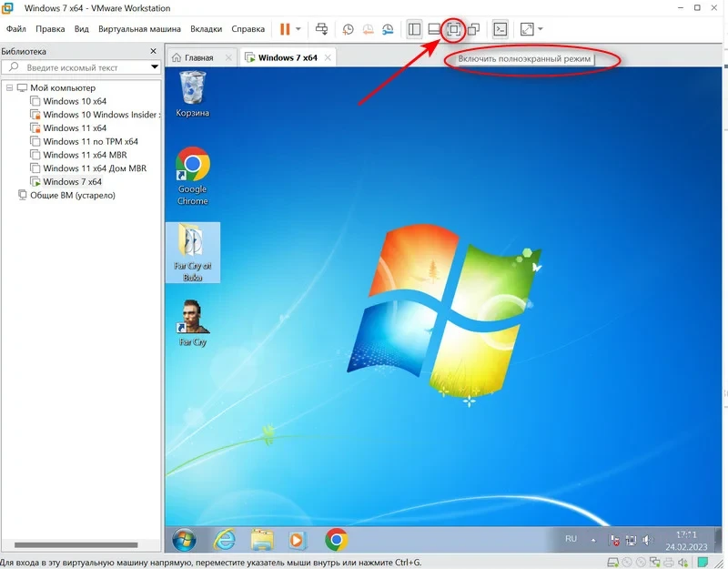The image size is (728, 569).
Task: Close the Библиотека panel
Action: click(153, 51)
